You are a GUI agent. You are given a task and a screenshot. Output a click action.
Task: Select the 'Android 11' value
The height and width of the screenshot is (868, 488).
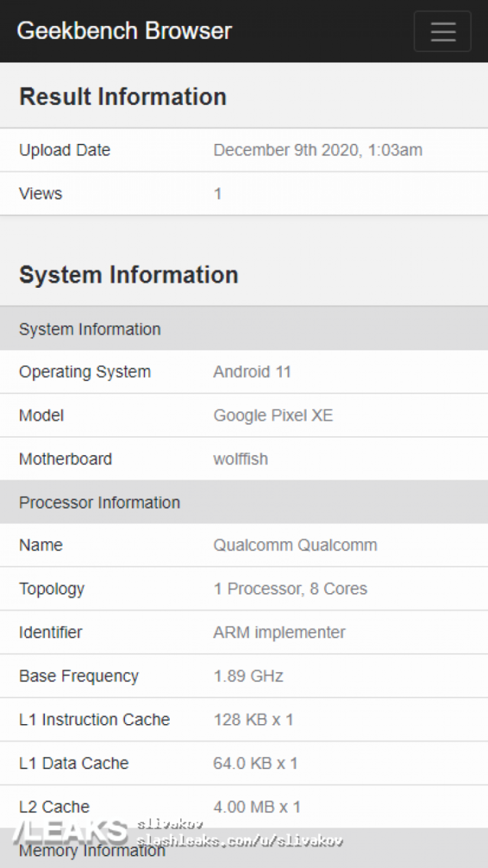point(252,373)
